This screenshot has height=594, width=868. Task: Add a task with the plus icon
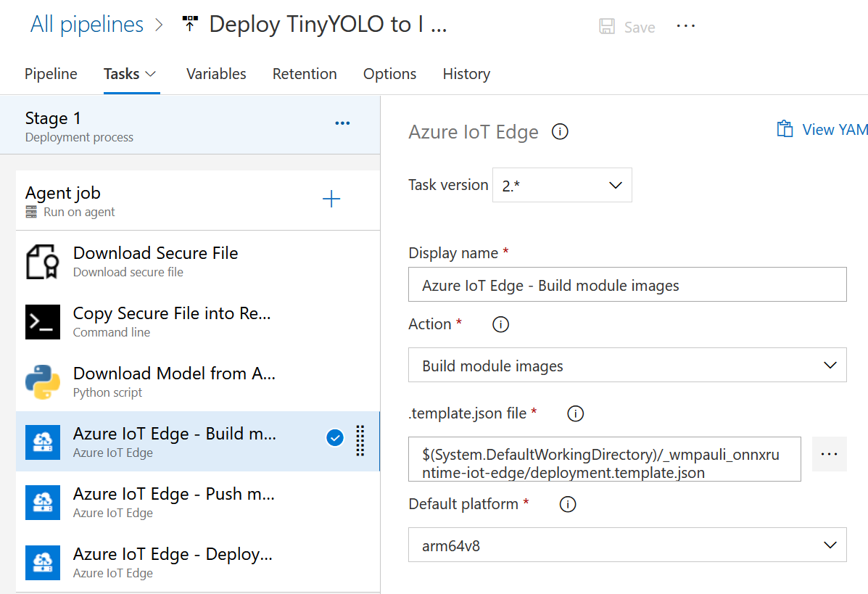pyautogui.click(x=331, y=199)
